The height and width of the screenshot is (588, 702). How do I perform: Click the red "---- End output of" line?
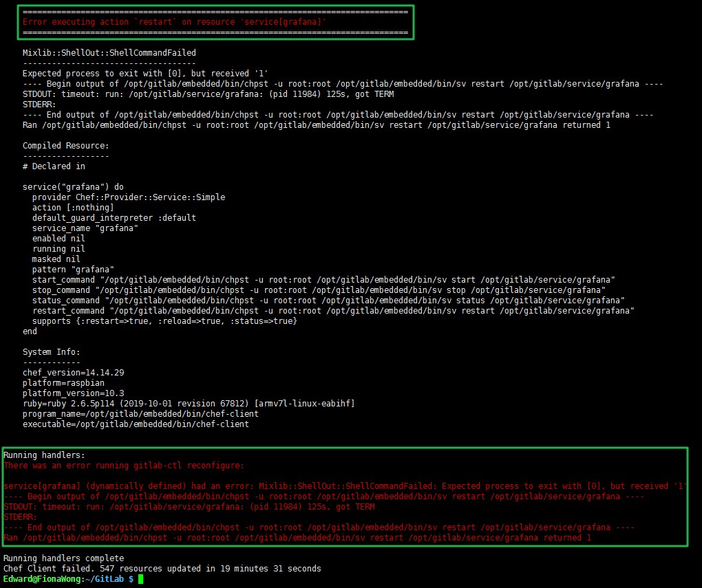[x=319, y=527]
